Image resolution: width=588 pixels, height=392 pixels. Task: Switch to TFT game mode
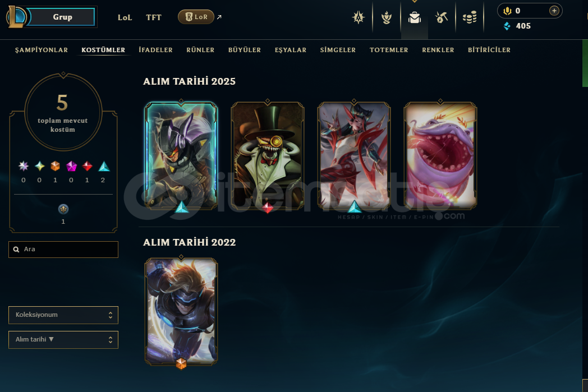[x=153, y=17]
